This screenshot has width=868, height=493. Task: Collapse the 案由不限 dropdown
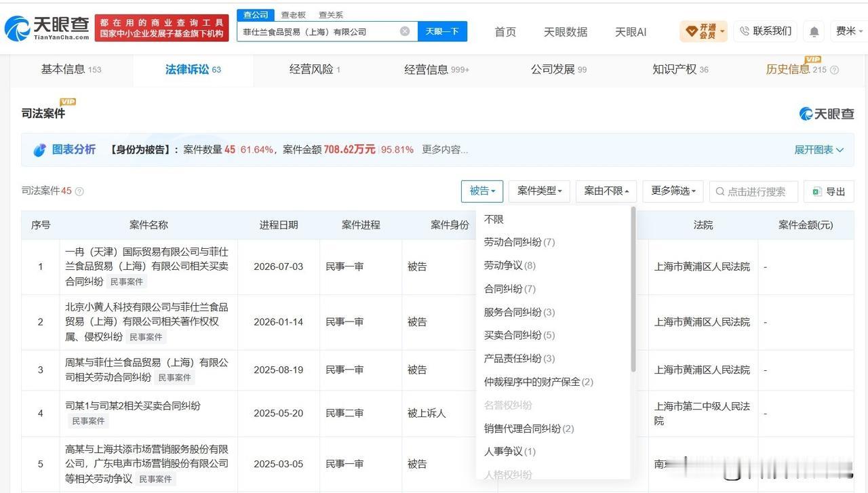pyautogui.click(x=606, y=191)
